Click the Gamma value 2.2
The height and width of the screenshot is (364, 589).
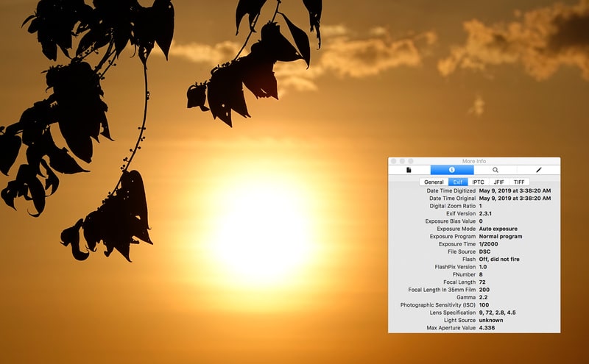[x=483, y=297]
